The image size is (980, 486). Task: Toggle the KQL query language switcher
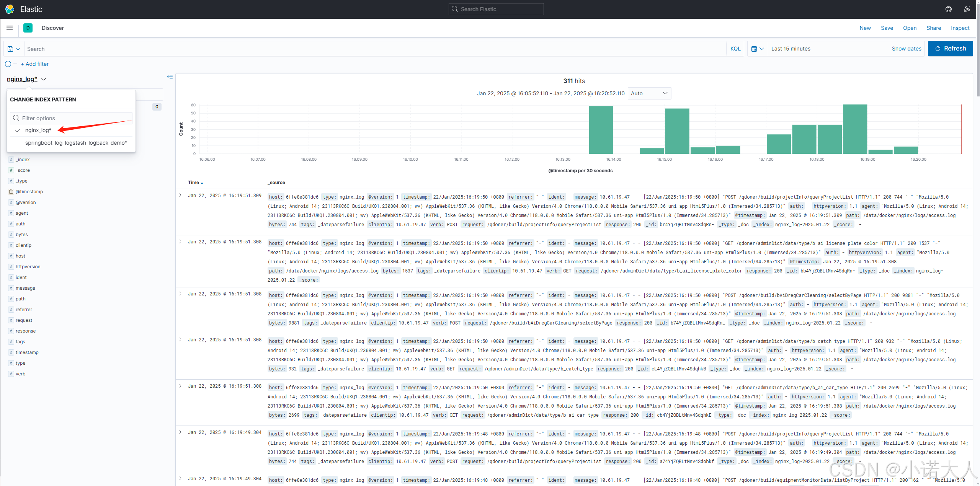735,49
